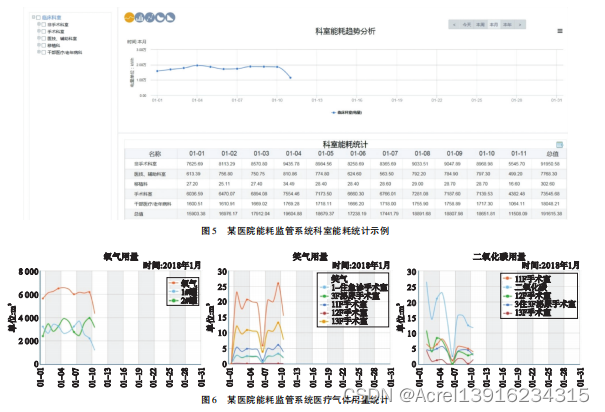The width and height of the screenshot is (605, 412).
Task: Click the 01-07 column header in table
Action: click(x=390, y=154)
